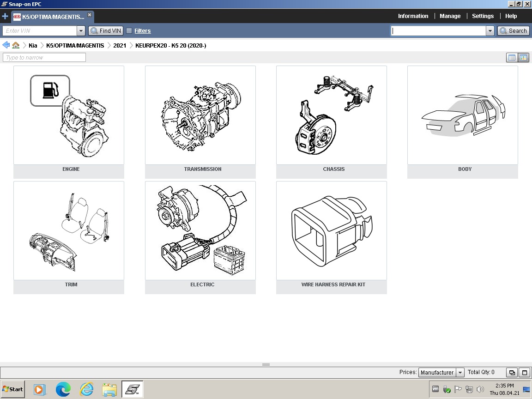Open the Settings menu
Screen dimensions: 532x399
point(483,16)
